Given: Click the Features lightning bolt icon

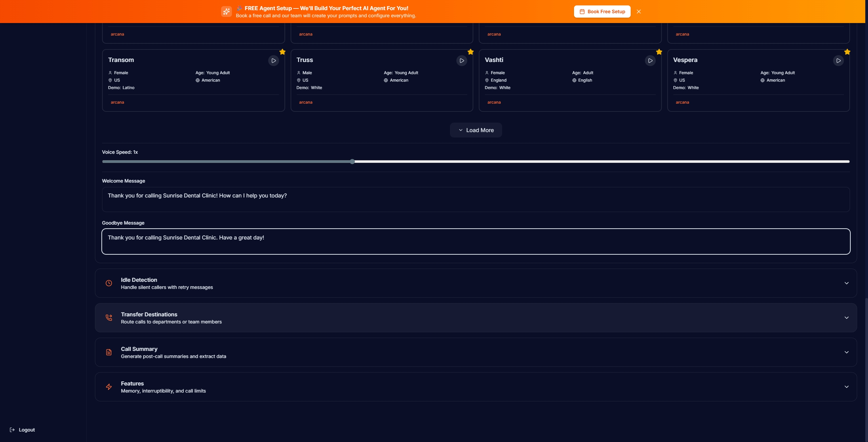Looking at the screenshot, I should tap(109, 387).
